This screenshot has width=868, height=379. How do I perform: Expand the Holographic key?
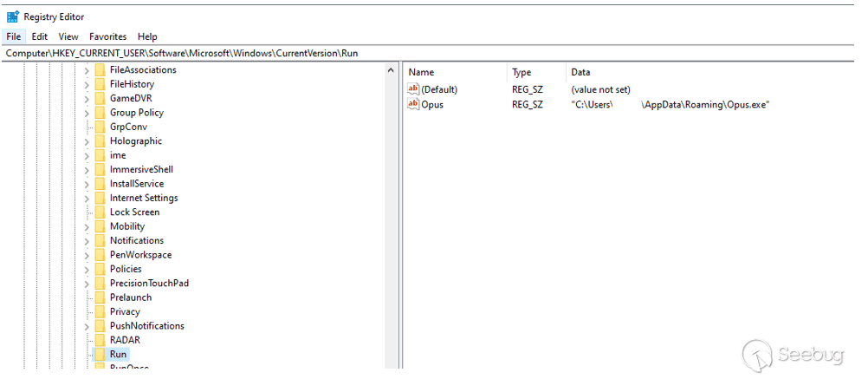(x=87, y=141)
